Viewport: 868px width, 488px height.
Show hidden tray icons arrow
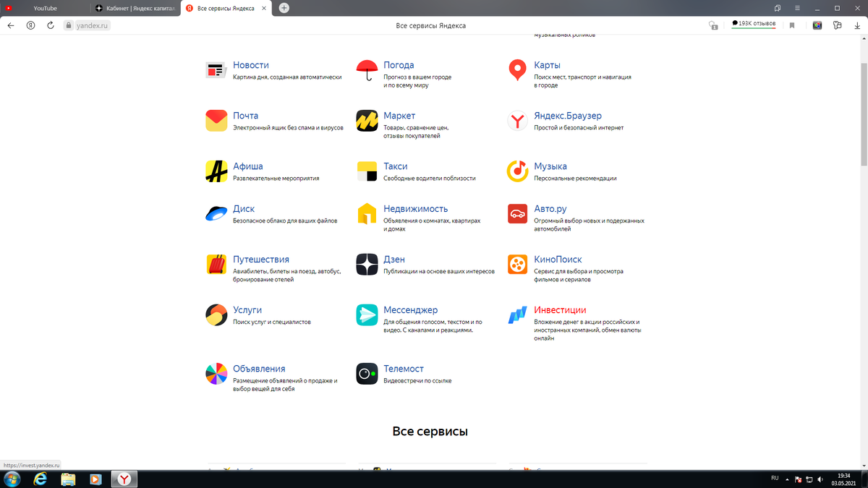click(787, 479)
